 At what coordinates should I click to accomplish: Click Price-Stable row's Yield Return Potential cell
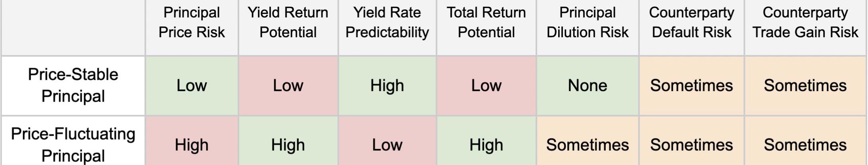(288, 86)
